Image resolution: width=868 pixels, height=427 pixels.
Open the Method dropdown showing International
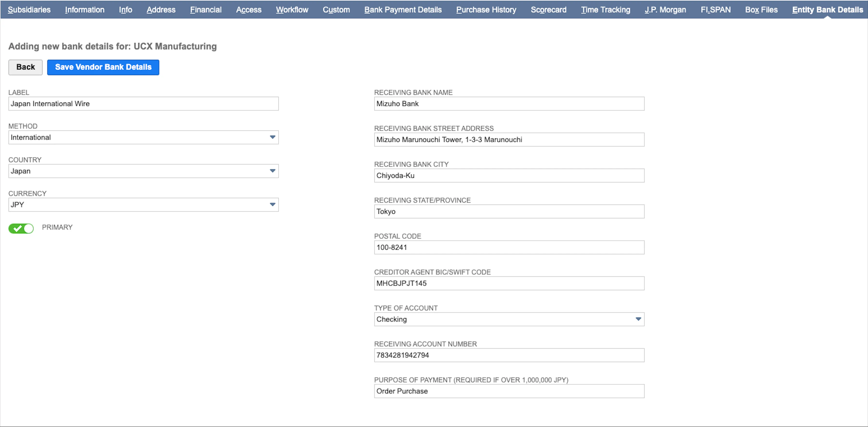144,137
